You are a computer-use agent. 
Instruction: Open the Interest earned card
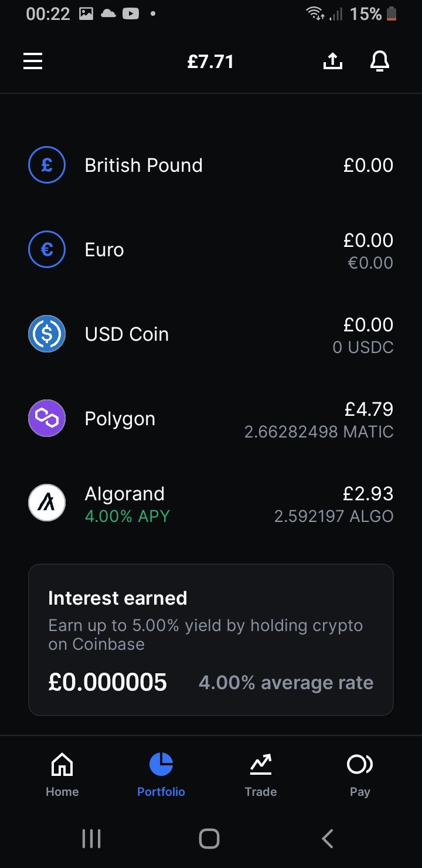(x=211, y=640)
